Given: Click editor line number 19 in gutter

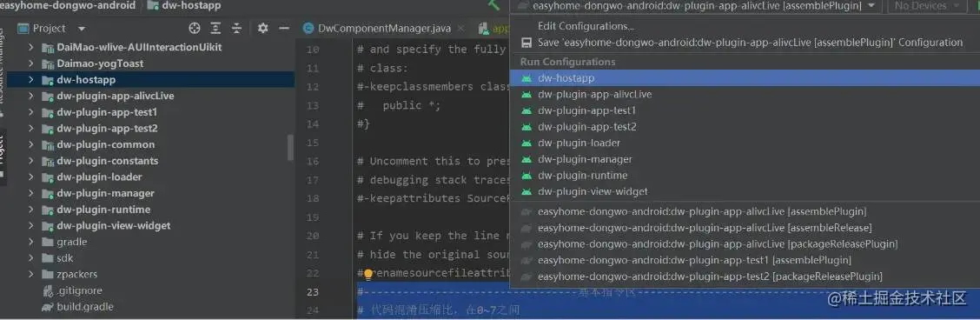Looking at the screenshot, I should click(x=313, y=217).
